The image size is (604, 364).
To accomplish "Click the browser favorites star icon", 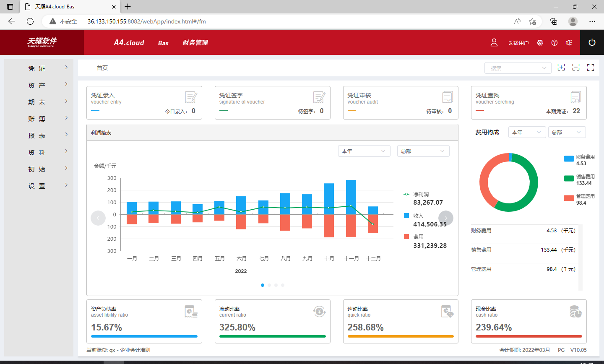I will 532,21.
